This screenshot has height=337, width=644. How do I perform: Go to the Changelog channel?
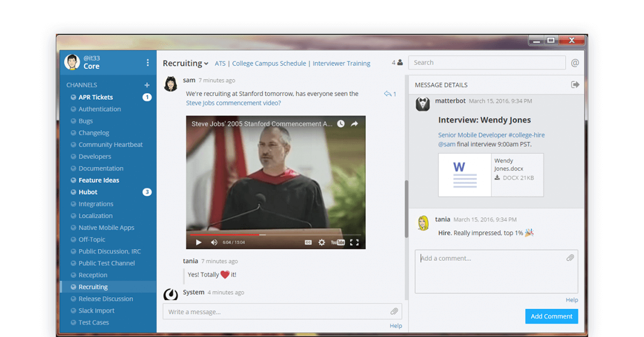[94, 133]
